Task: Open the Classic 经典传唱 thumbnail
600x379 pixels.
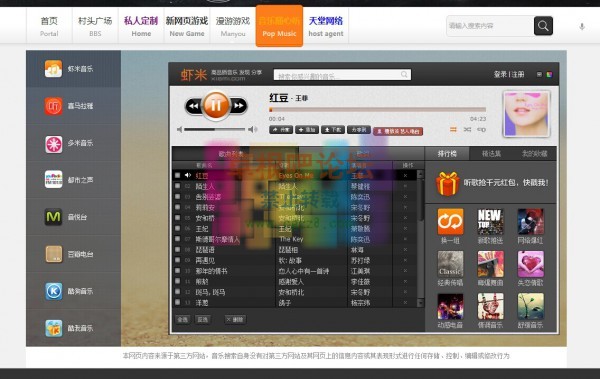Action: 450,264
